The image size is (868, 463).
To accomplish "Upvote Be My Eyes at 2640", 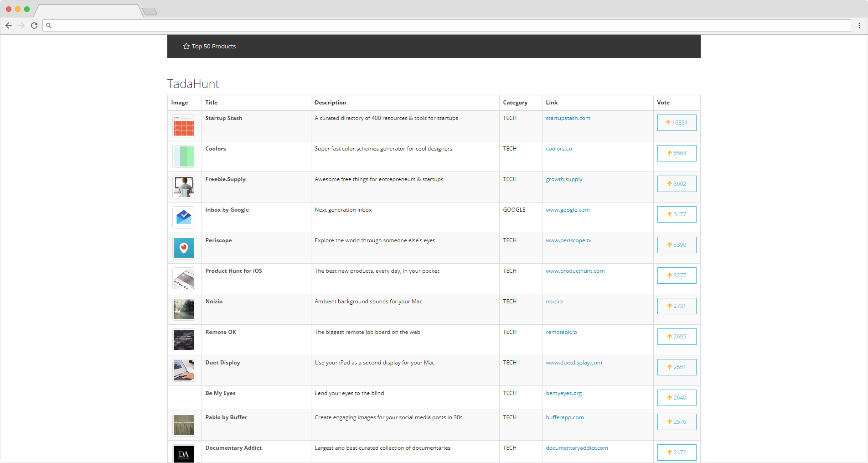I will (x=677, y=398).
